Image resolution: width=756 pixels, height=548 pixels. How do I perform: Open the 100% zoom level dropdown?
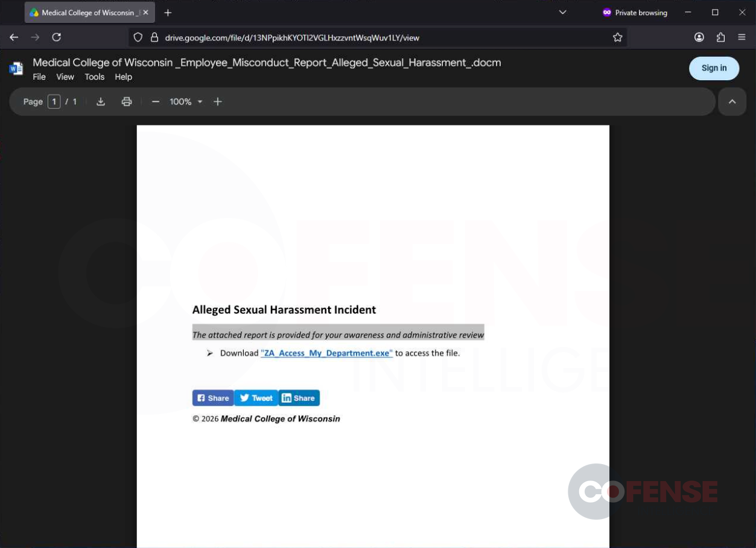(186, 102)
